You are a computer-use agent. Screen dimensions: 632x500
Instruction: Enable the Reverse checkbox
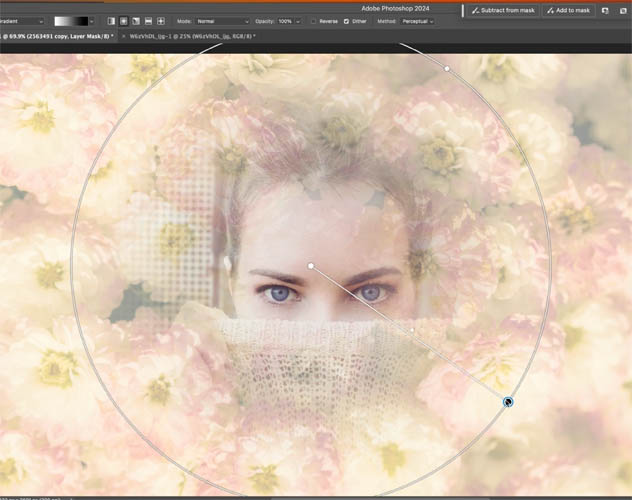pyautogui.click(x=313, y=21)
